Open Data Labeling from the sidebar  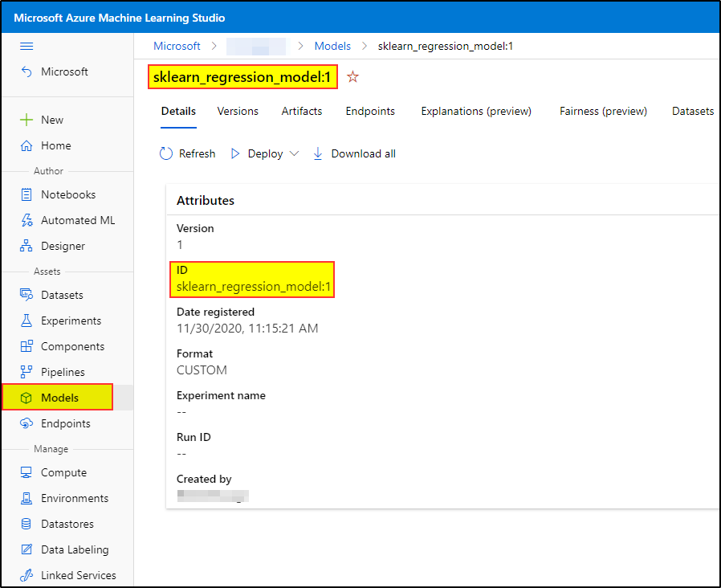click(75, 549)
